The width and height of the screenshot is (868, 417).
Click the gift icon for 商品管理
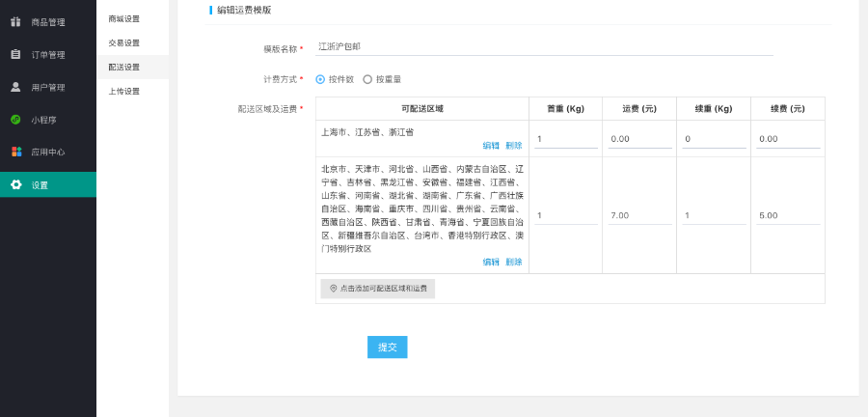tap(15, 22)
